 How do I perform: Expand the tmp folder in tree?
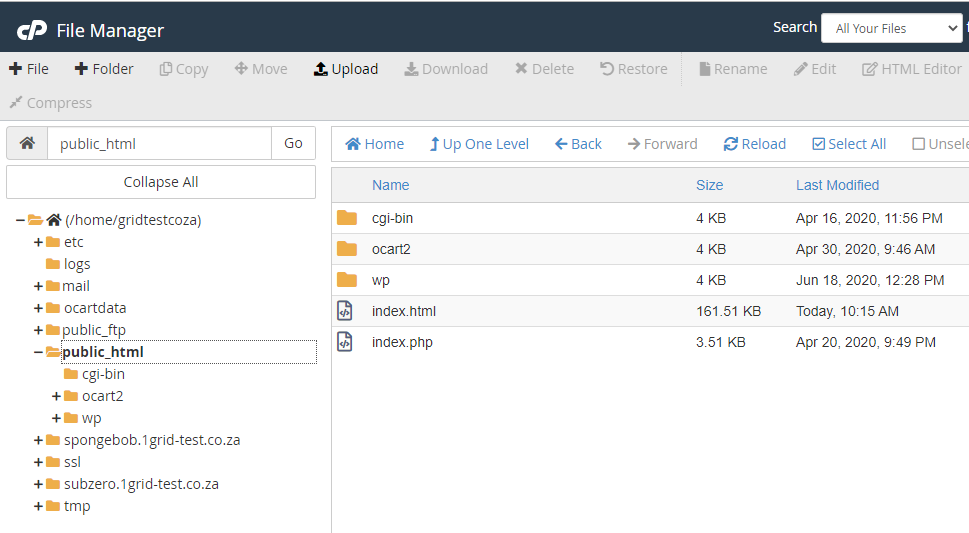pyautogui.click(x=38, y=506)
